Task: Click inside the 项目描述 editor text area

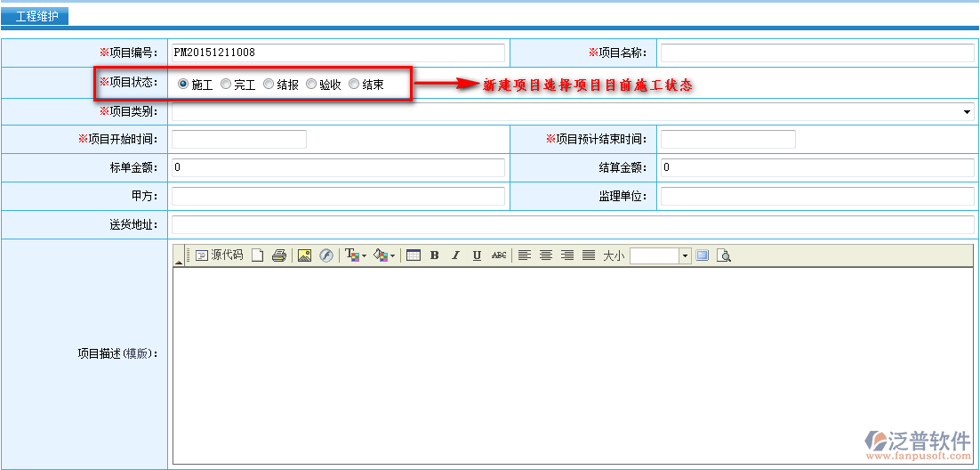Action: point(573,366)
